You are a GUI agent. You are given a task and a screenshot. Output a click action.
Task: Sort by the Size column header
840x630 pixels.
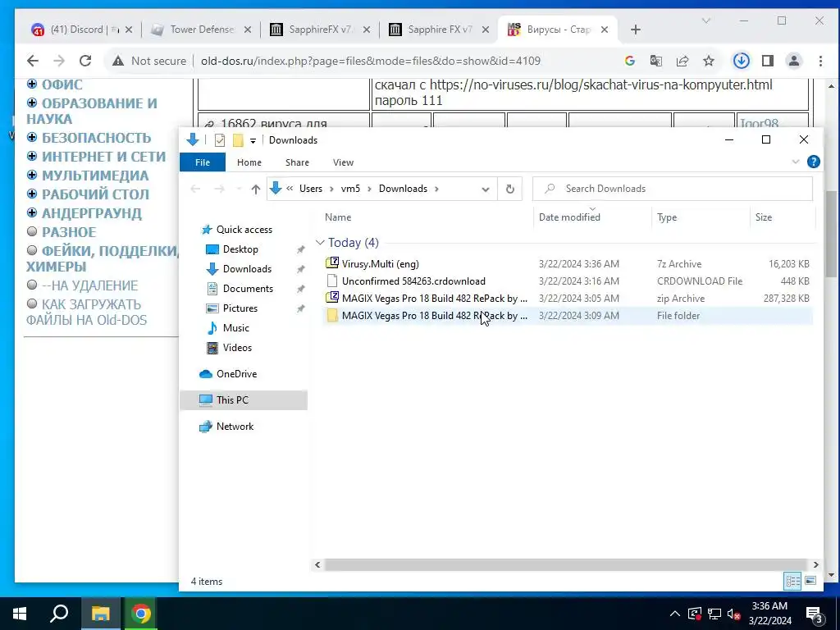pos(764,217)
